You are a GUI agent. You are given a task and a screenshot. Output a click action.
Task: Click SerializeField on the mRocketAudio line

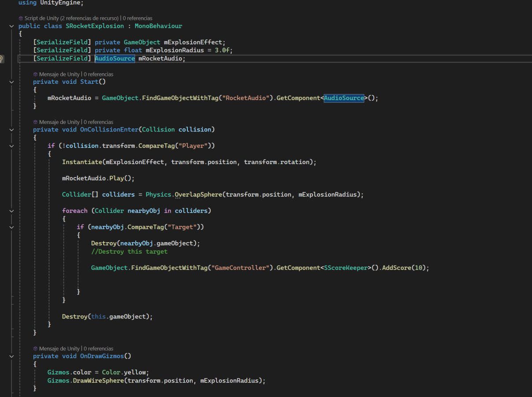click(x=62, y=59)
